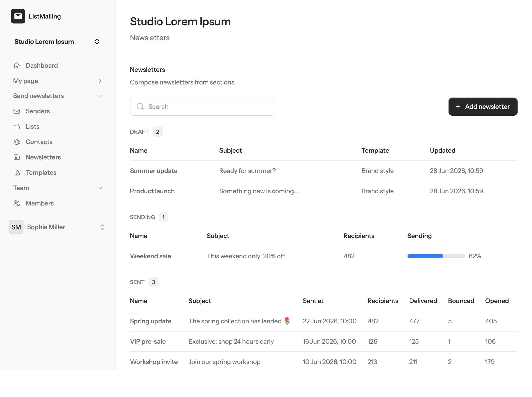
Task: Open the Sophie Miller account menu
Action: (57, 227)
